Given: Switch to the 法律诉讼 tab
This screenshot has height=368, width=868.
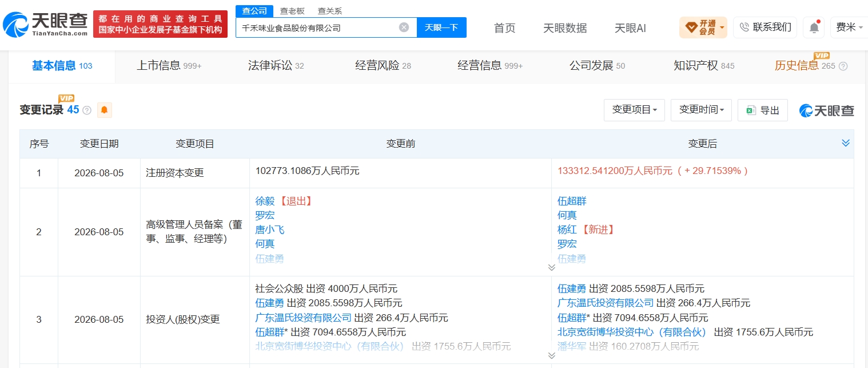Looking at the screenshot, I should coord(276,66).
